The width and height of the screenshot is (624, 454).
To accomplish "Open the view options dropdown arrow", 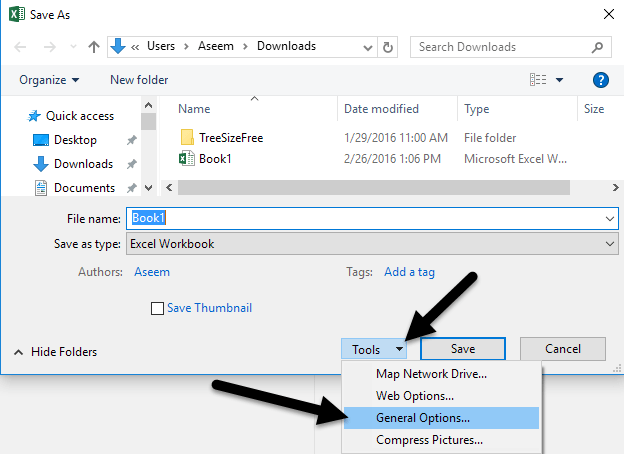I will pyautogui.click(x=559, y=80).
